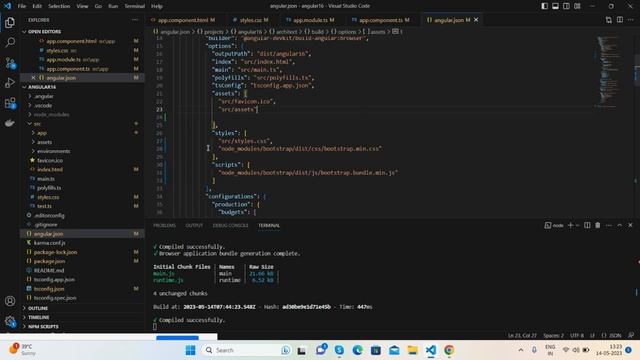Image resolution: width=640 pixels, height=360 pixels.
Task: Open the File menu
Action: (22, 6)
